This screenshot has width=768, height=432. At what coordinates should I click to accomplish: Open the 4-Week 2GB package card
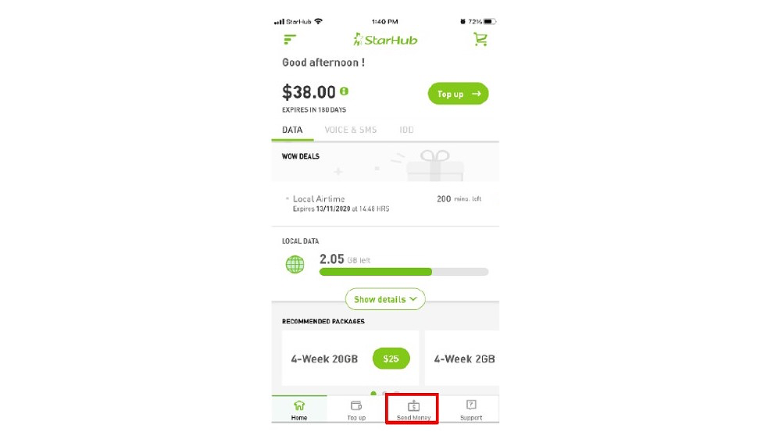(x=462, y=359)
